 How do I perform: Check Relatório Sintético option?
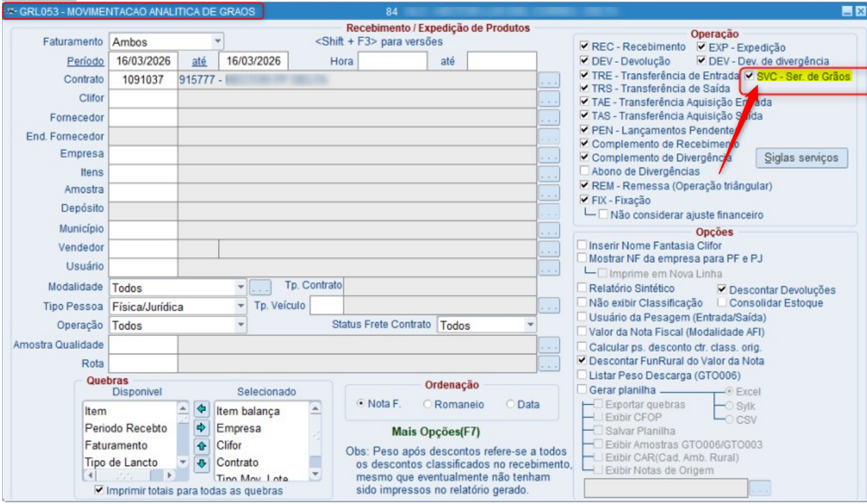(x=583, y=288)
